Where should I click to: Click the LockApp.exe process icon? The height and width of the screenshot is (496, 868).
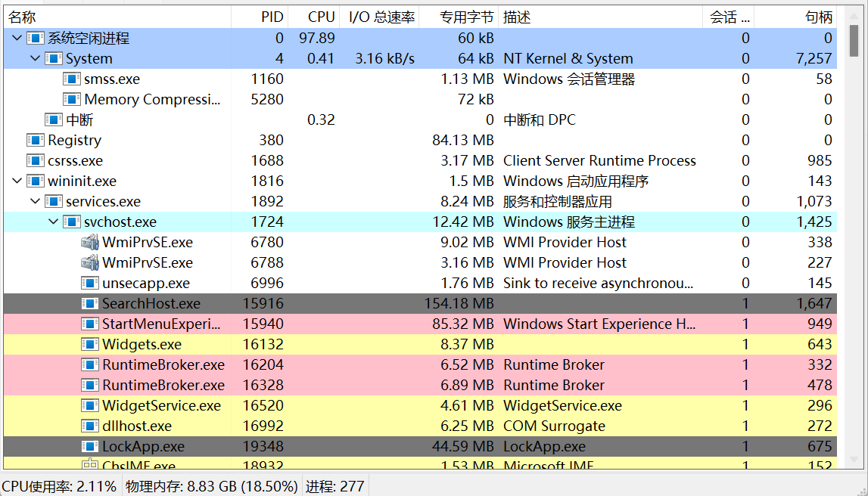point(90,447)
